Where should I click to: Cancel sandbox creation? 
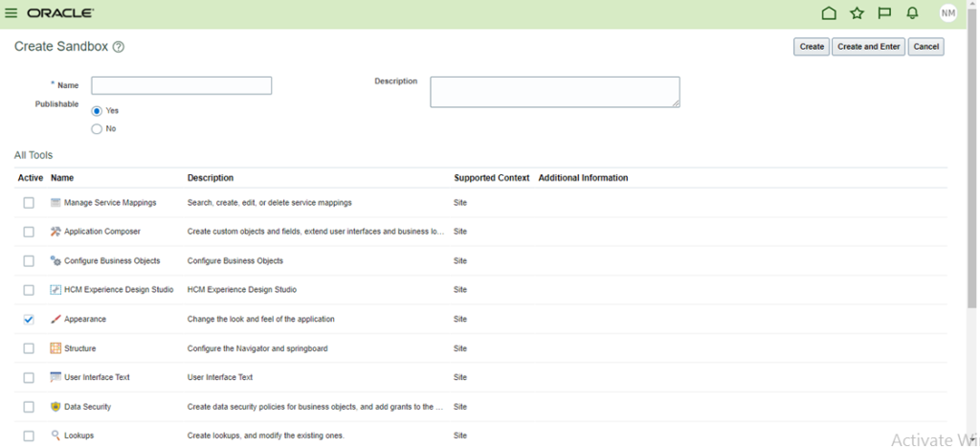tap(925, 47)
